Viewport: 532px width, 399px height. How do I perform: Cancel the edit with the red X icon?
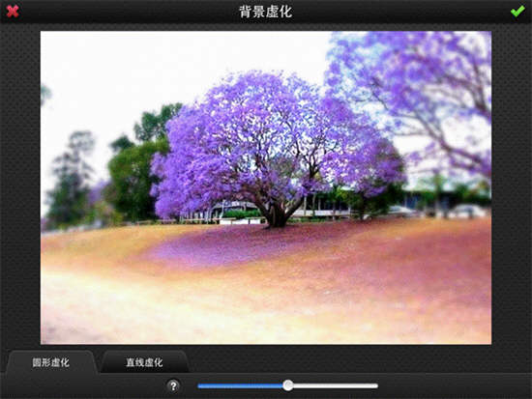pyautogui.click(x=13, y=12)
